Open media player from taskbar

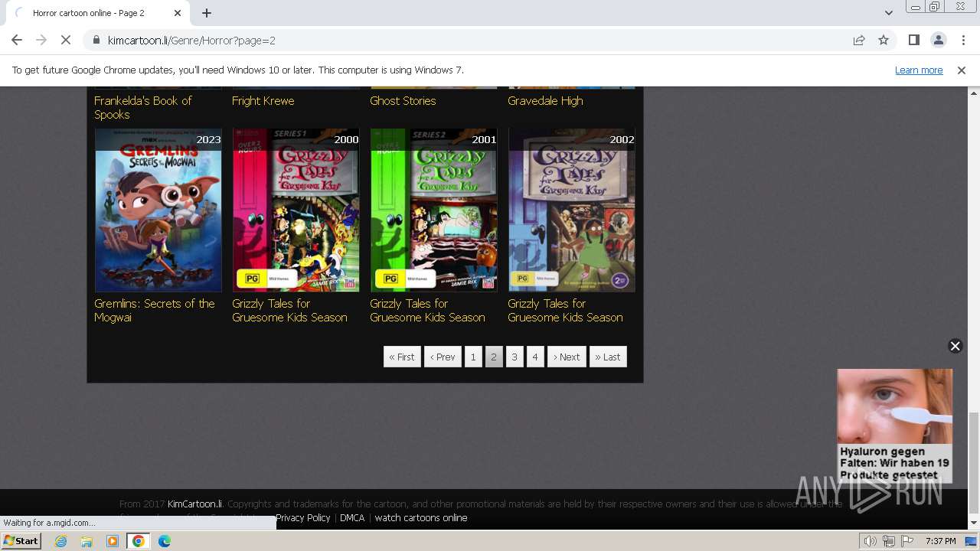click(113, 541)
